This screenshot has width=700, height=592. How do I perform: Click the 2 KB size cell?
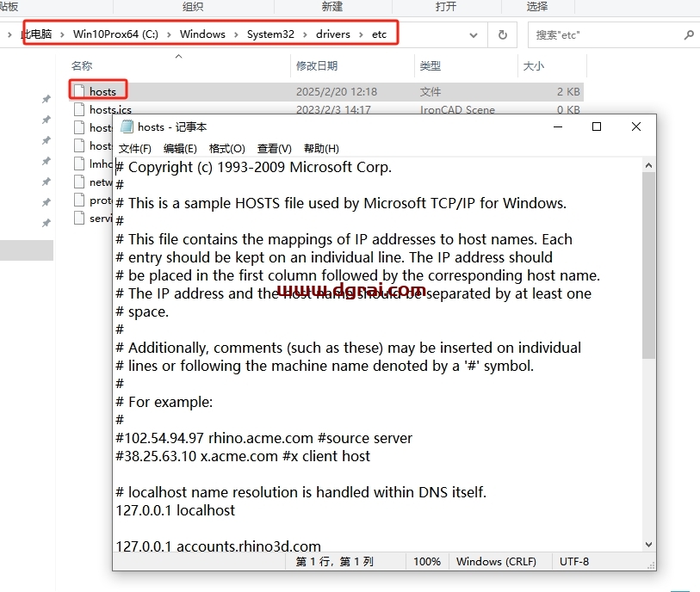568,92
